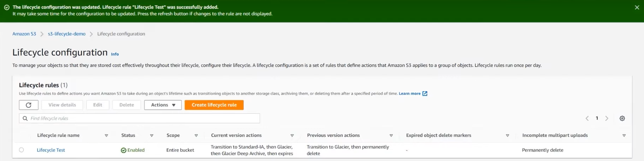Viewport: 644px width, 161px height.
Task: Open the Actions dropdown menu
Action: click(163, 105)
